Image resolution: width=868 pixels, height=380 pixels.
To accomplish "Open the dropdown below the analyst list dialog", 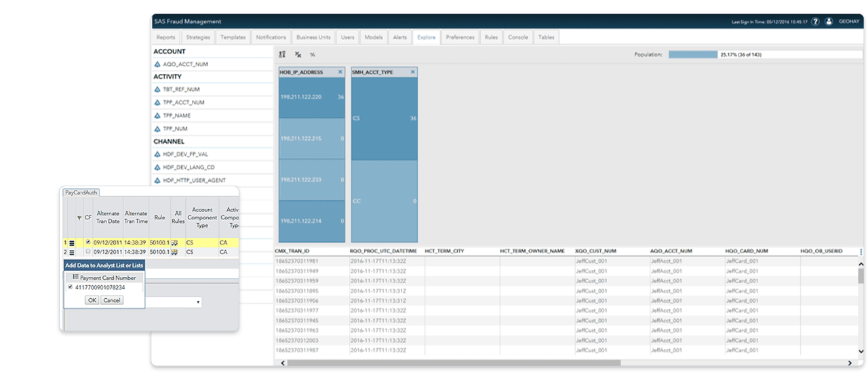I will [197, 302].
